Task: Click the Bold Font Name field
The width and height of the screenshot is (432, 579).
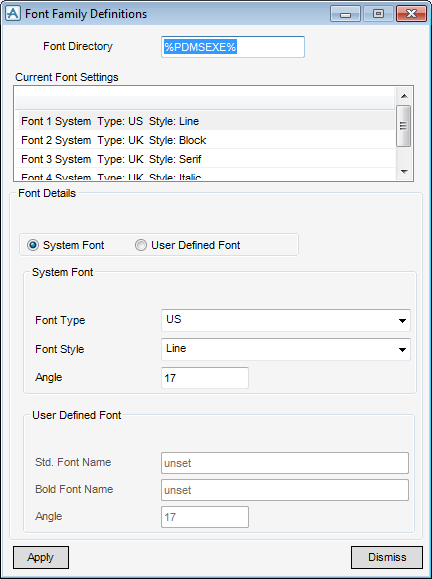Action: 285,490
